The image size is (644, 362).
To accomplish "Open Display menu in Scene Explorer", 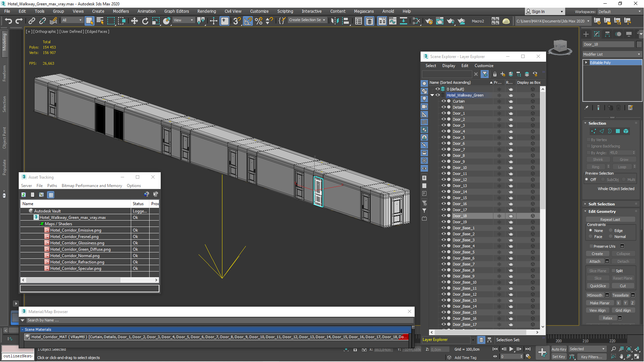I will tap(448, 66).
